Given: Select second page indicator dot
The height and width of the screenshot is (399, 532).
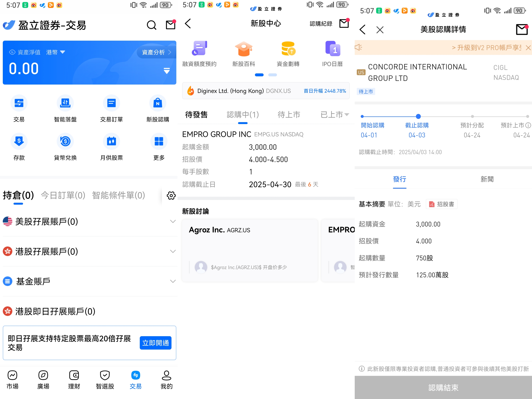Looking at the screenshot, I should click(272, 75).
